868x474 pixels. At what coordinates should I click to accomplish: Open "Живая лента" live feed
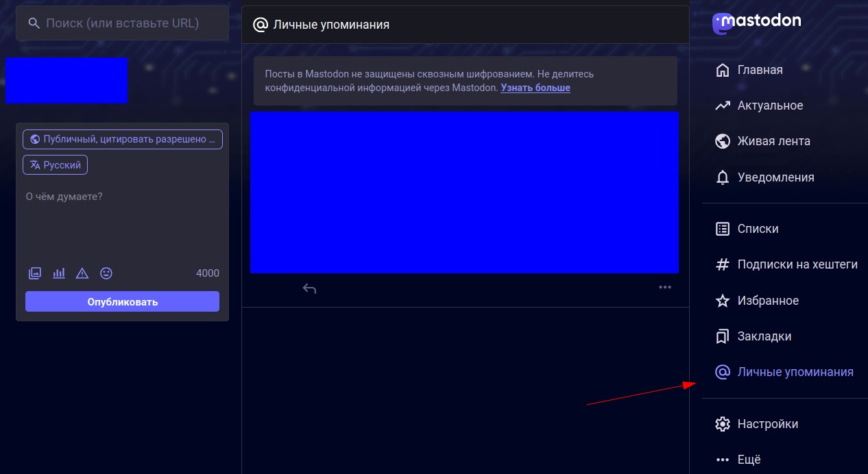pyautogui.click(x=773, y=141)
